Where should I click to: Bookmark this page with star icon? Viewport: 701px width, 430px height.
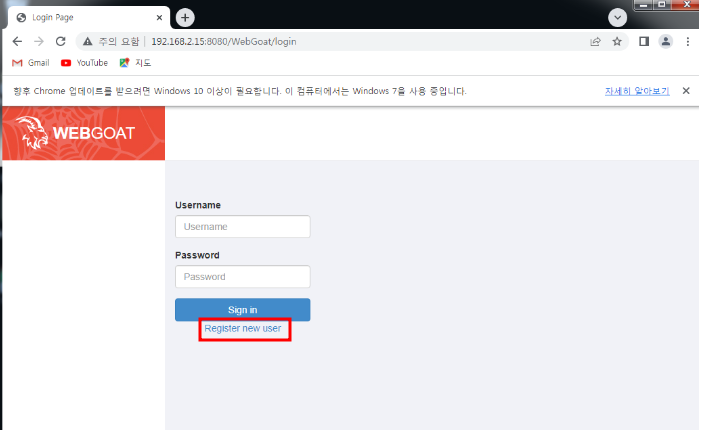click(x=617, y=42)
